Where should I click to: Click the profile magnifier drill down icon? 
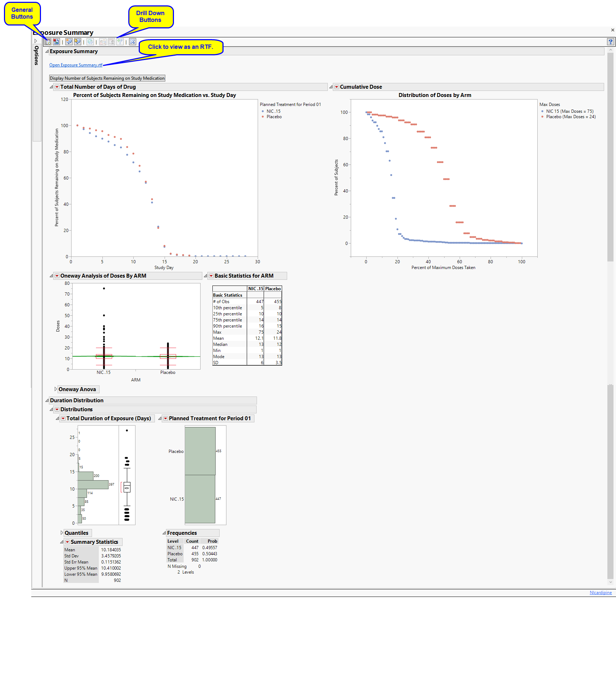pos(103,42)
